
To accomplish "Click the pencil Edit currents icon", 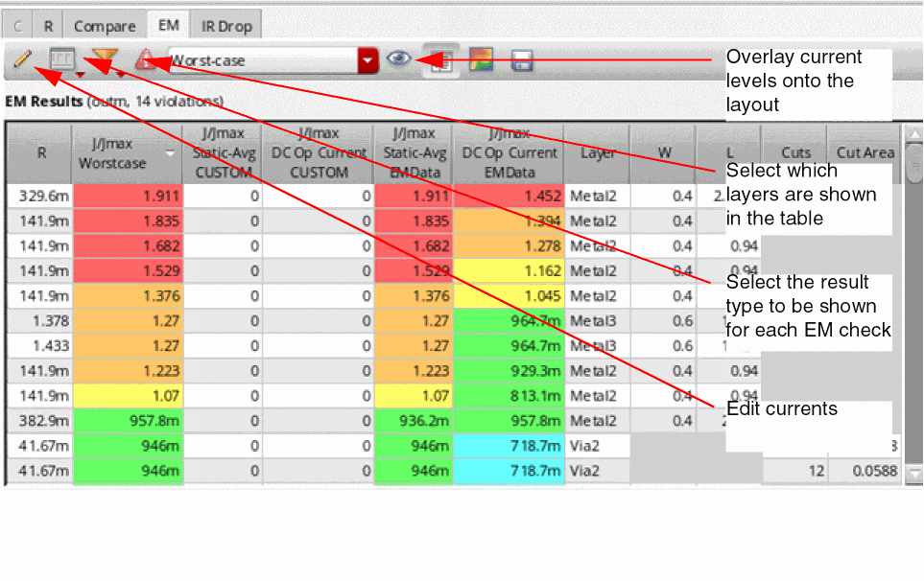I will point(22,59).
